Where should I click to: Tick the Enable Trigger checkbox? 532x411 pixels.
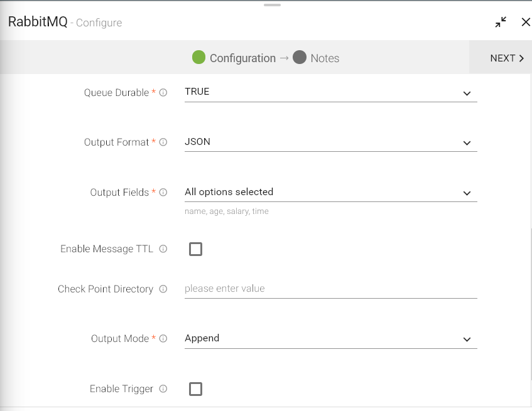pyautogui.click(x=196, y=389)
